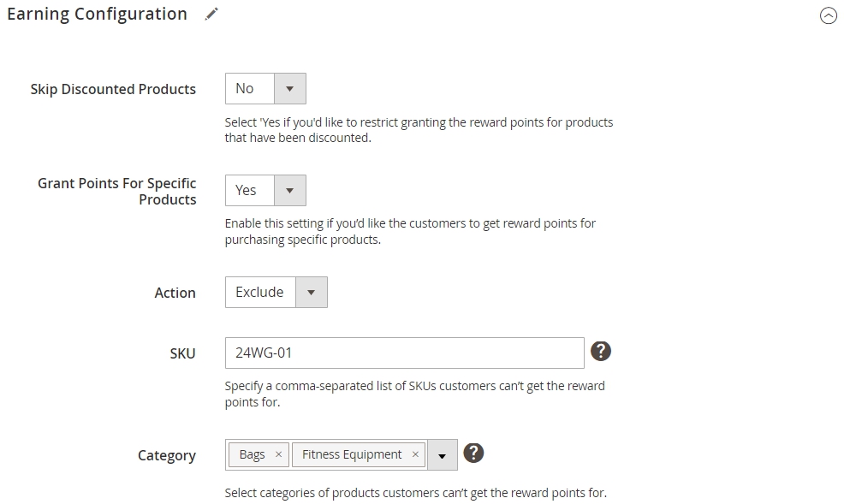Click the Skip Discounted Products label
Viewport: 844px width, 504px height.
(113, 89)
